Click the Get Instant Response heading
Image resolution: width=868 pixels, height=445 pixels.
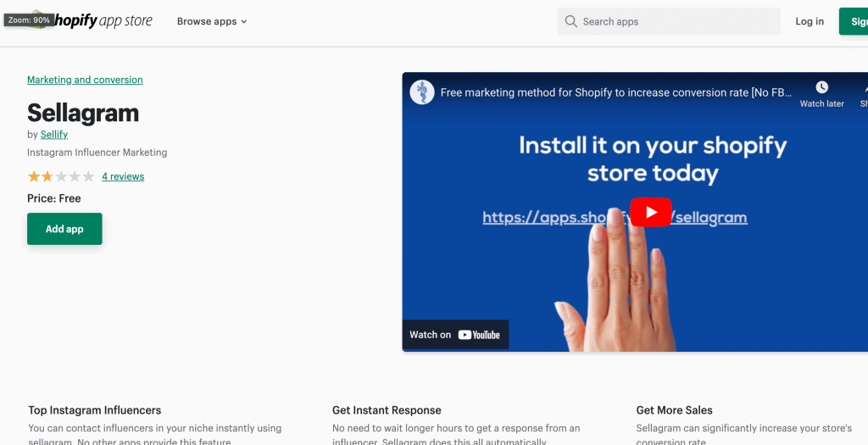click(x=387, y=410)
